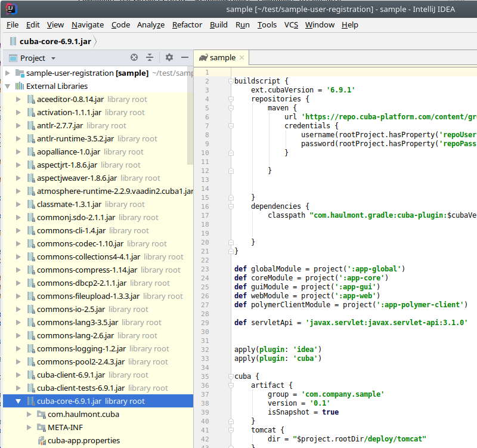
Task: Click line number 23 in the gutter
Action: point(205,269)
